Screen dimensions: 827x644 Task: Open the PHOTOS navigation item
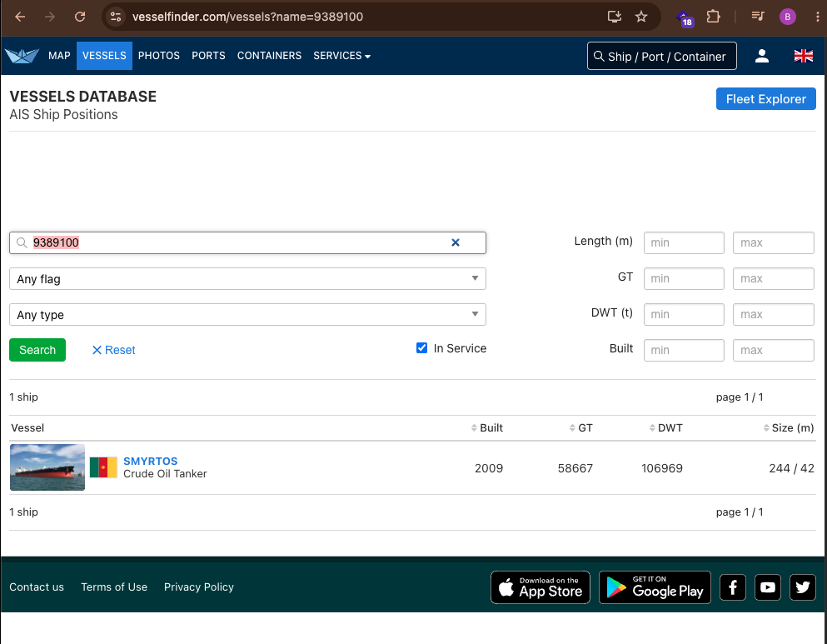click(159, 56)
